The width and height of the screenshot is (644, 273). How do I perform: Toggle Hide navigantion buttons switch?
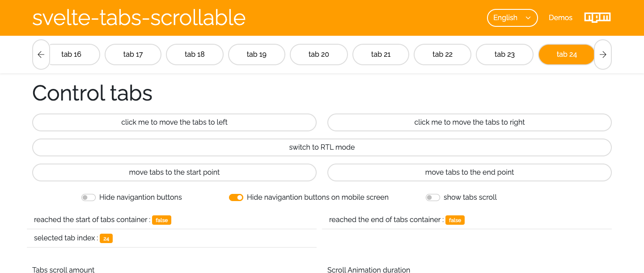(x=89, y=197)
